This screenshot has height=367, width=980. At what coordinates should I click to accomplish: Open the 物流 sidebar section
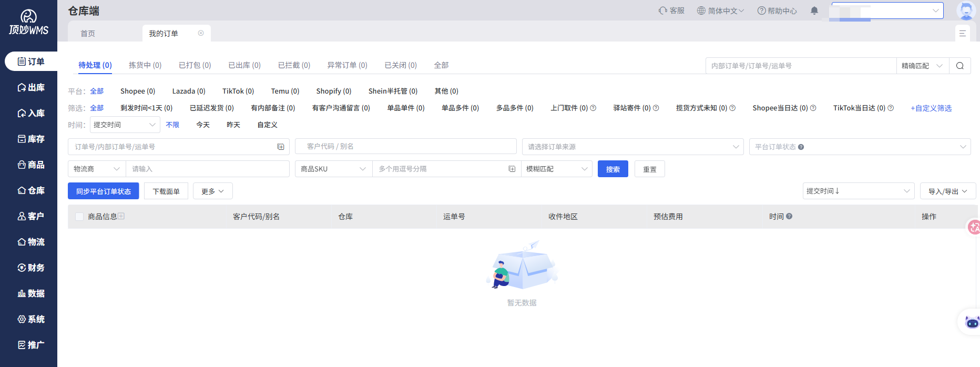30,242
